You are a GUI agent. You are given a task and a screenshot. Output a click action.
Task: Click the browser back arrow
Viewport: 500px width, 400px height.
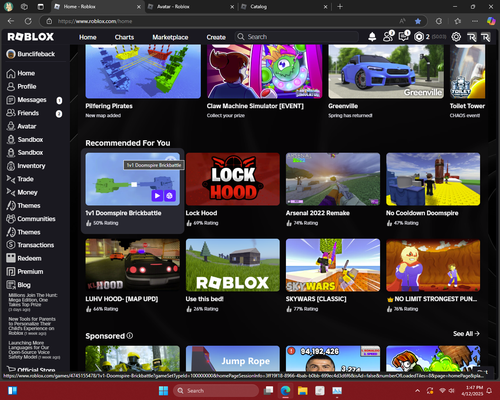tap(11, 21)
